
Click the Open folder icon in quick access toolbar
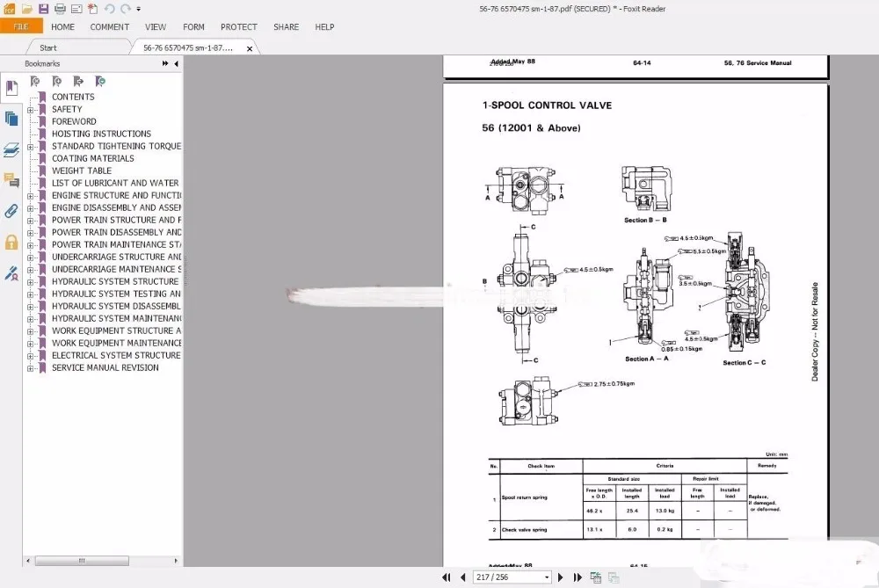click(x=27, y=9)
